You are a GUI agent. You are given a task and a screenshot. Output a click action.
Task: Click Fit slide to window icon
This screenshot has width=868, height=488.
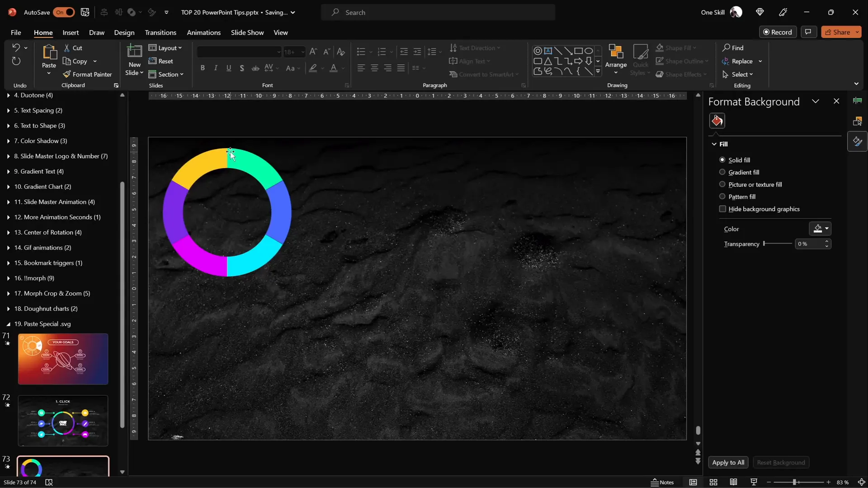[x=862, y=482]
